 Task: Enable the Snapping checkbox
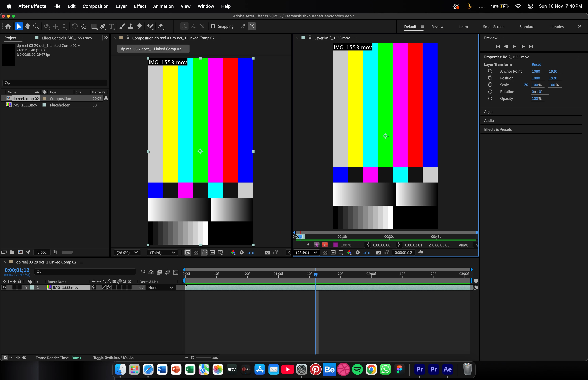pos(213,26)
